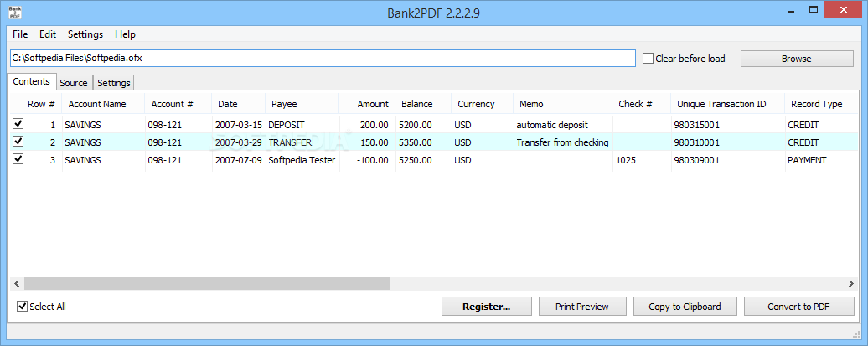This screenshot has height=346, width=868.
Task: Open the Settings menu in the menu bar
Action: click(85, 34)
